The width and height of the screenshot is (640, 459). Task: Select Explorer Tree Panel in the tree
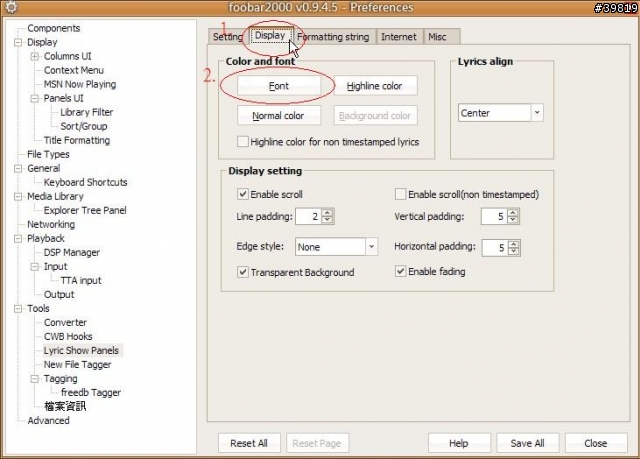pyautogui.click(x=85, y=210)
